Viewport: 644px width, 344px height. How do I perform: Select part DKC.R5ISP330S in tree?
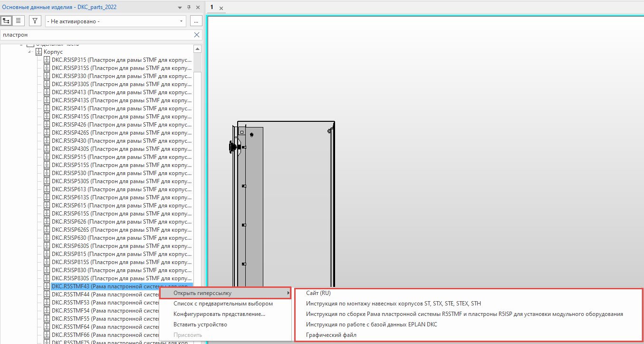(122, 84)
